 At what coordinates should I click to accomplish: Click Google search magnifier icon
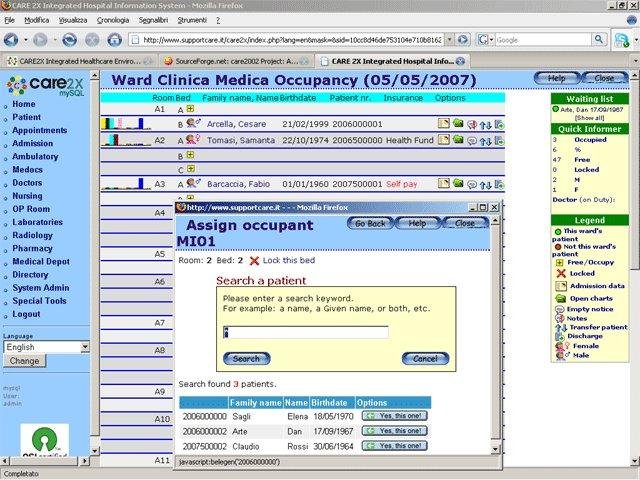(598, 39)
